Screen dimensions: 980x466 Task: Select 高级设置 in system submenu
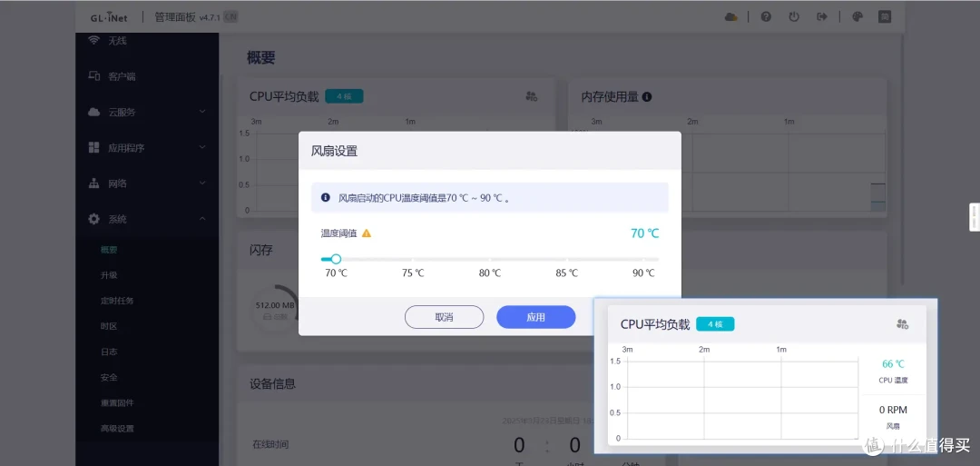(x=117, y=429)
